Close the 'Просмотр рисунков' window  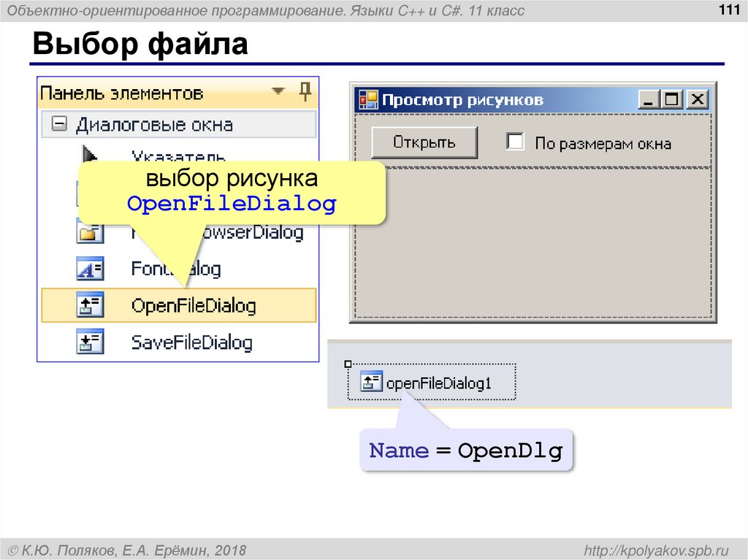[698, 100]
